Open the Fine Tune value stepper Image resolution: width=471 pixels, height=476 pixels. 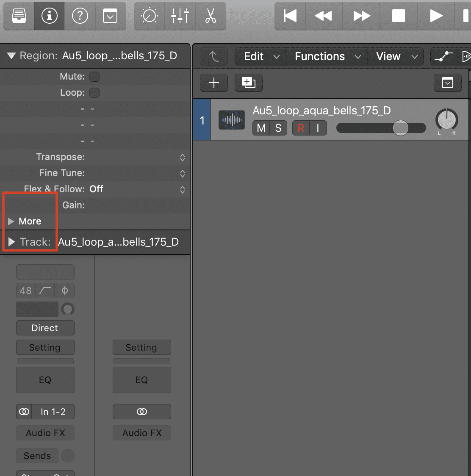182,173
